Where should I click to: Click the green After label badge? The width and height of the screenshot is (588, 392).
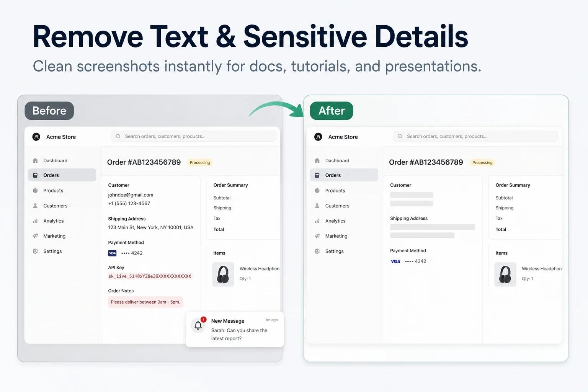(332, 111)
